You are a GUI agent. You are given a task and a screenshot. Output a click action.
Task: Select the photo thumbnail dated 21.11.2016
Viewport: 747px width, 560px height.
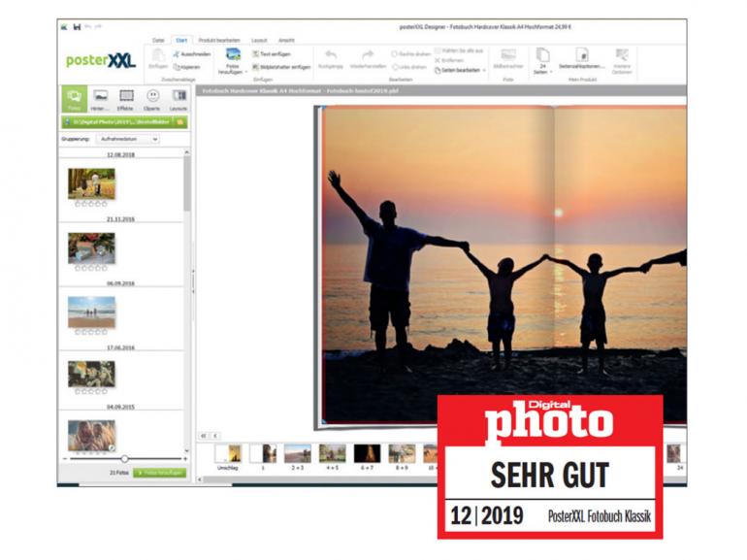(x=91, y=247)
